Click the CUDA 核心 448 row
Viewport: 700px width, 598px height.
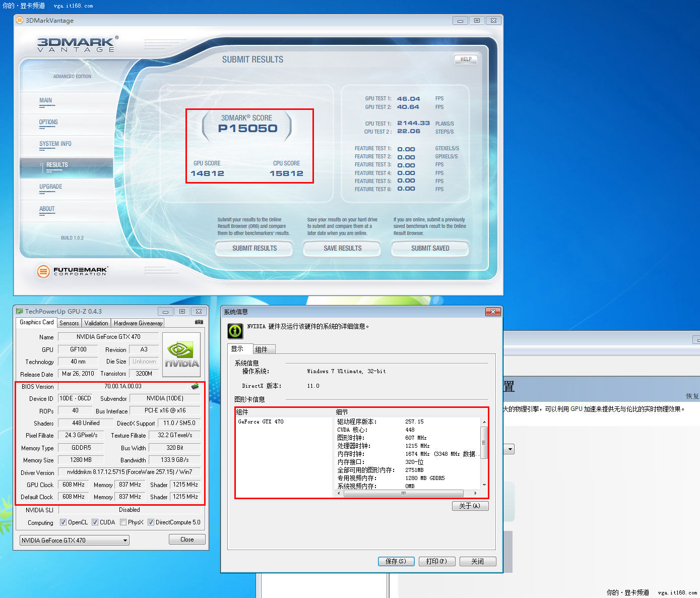[x=407, y=430]
